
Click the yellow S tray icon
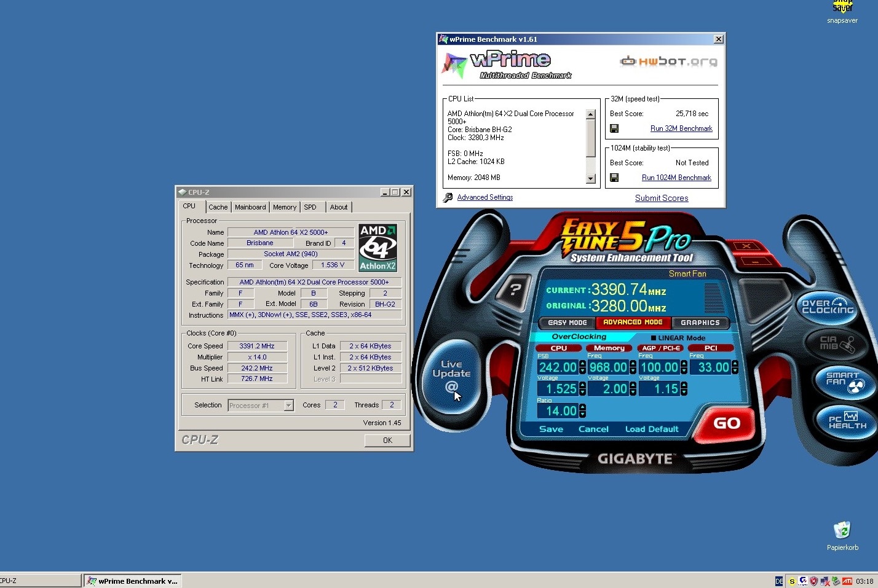(792, 581)
